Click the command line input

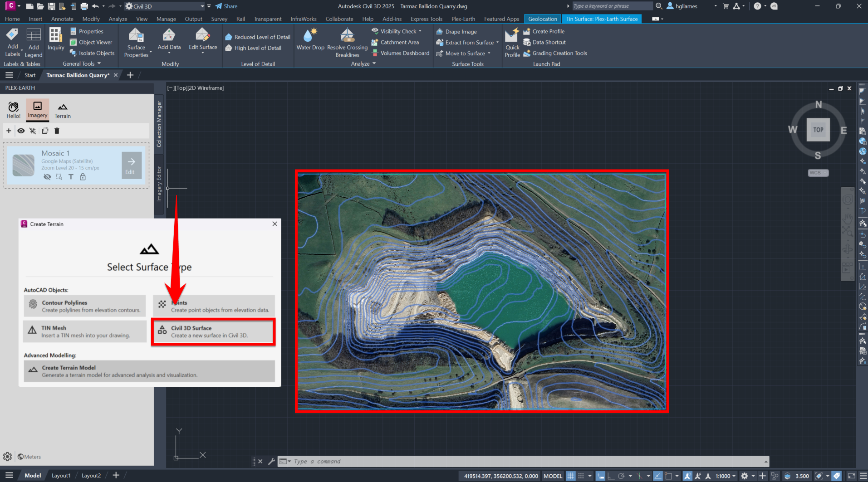point(523,462)
